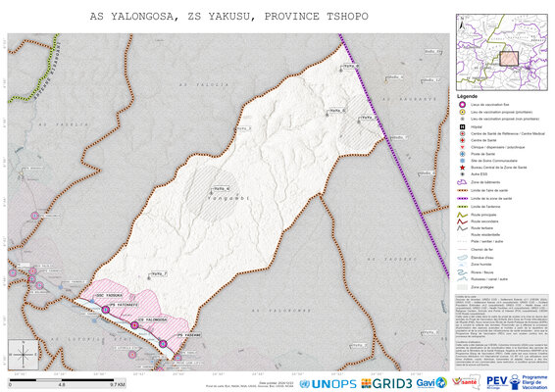Click the blue SSC YAOSUKA site marker
The height and width of the screenshot is (392, 555).
click(93, 301)
